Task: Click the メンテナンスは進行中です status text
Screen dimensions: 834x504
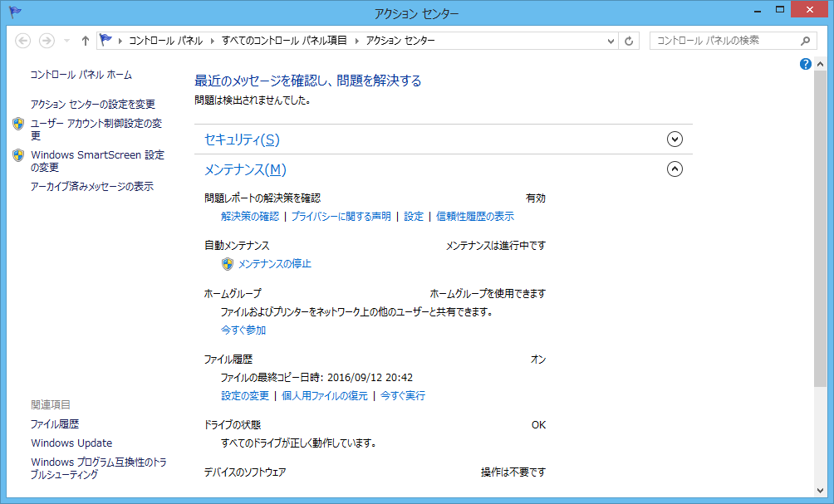Action: pyautogui.click(x=496, y=246)
